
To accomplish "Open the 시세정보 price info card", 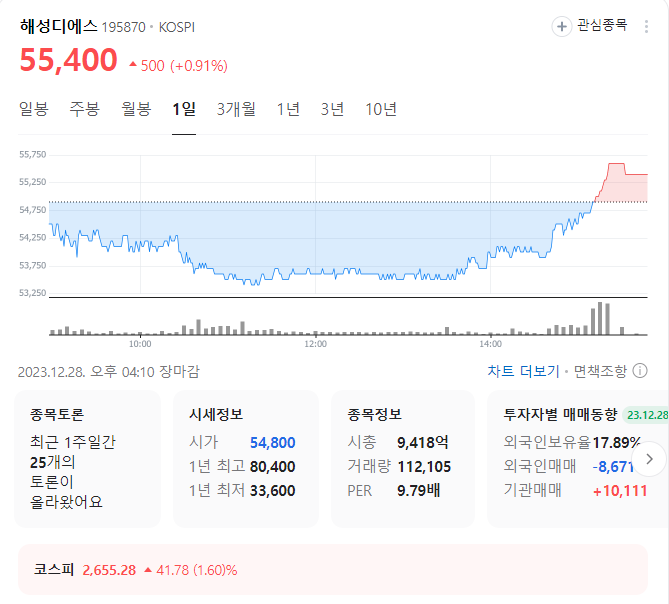I will coord(246,459).
